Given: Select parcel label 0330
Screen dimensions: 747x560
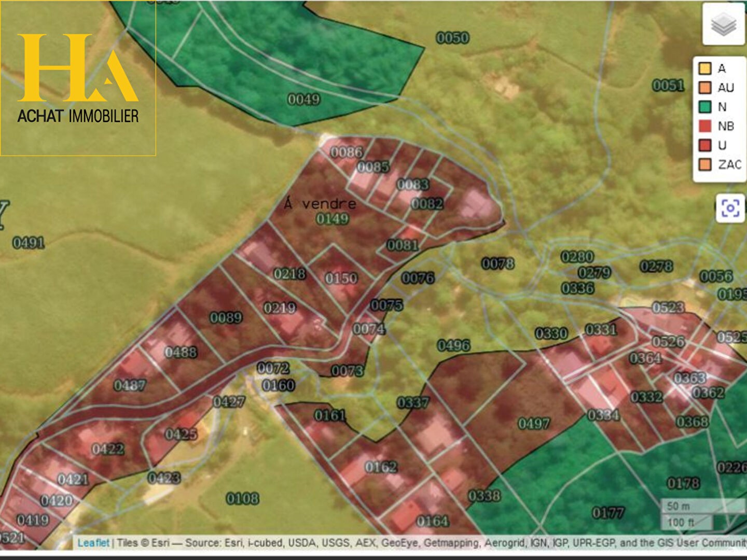Looking at the screenshot, I should 551,333.
